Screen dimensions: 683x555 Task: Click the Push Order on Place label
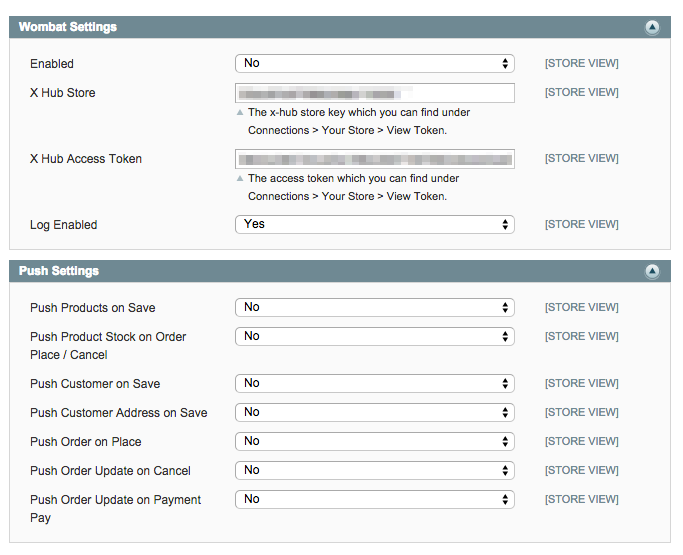86,442
